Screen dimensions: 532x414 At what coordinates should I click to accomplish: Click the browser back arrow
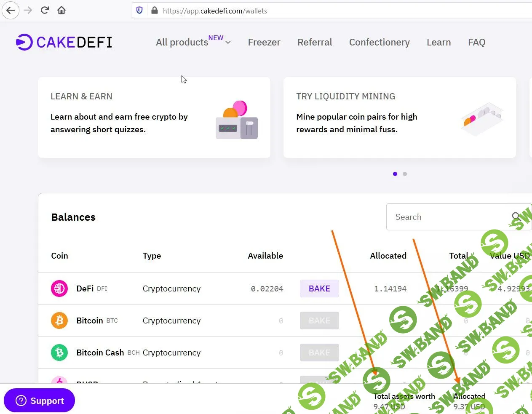(11, 11)
